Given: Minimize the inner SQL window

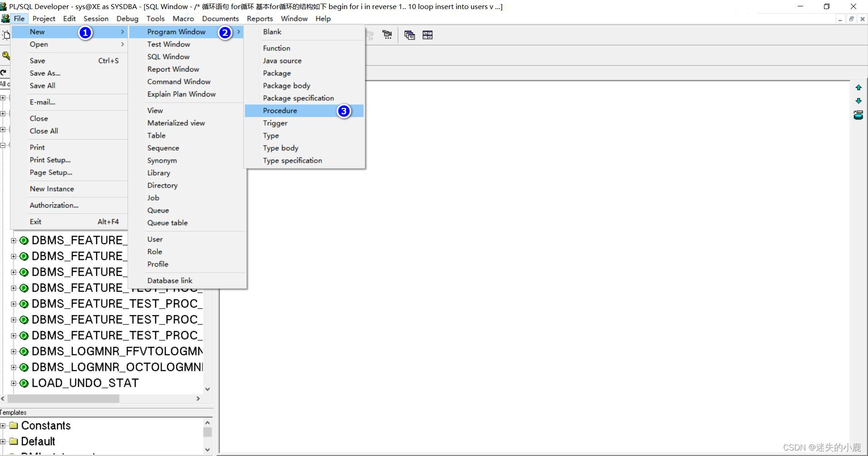Looking at the screenshot, I should tap(840, 19).
